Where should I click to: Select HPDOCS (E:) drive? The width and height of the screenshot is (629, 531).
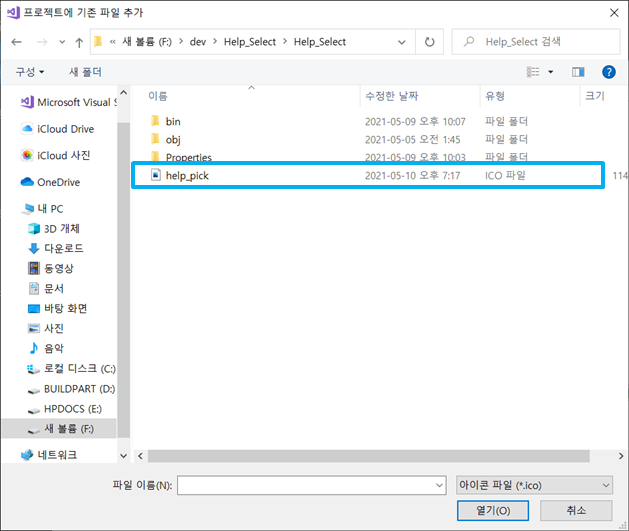[x=65, y=409]
